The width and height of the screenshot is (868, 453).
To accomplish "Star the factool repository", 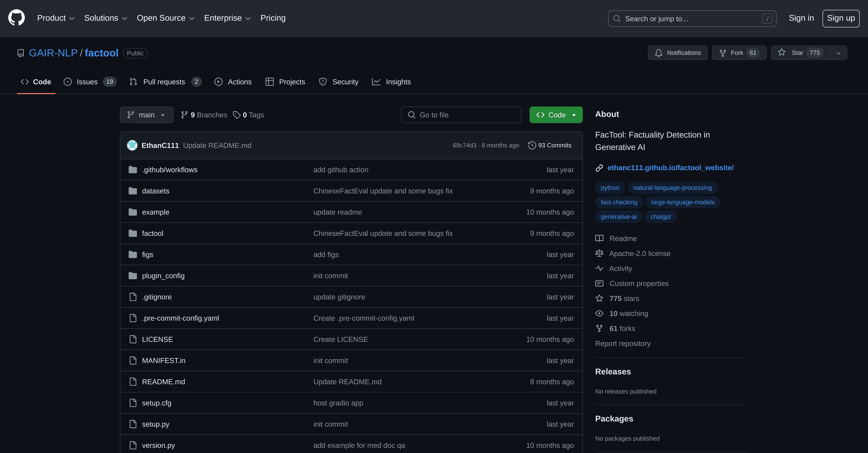I will pyautogui.click(x=798, y=53).
